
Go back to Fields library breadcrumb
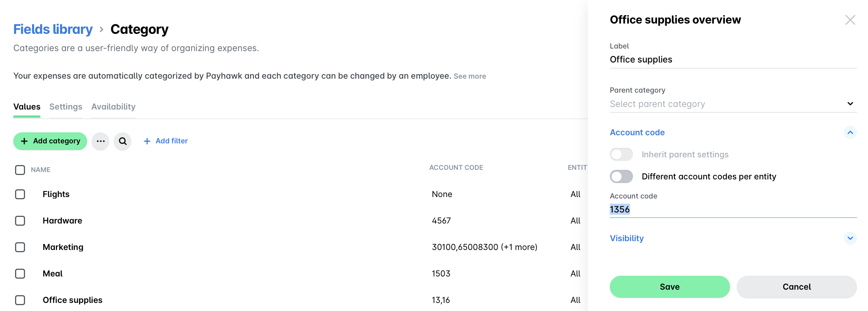pyautogui.click(x=53, y=29)
